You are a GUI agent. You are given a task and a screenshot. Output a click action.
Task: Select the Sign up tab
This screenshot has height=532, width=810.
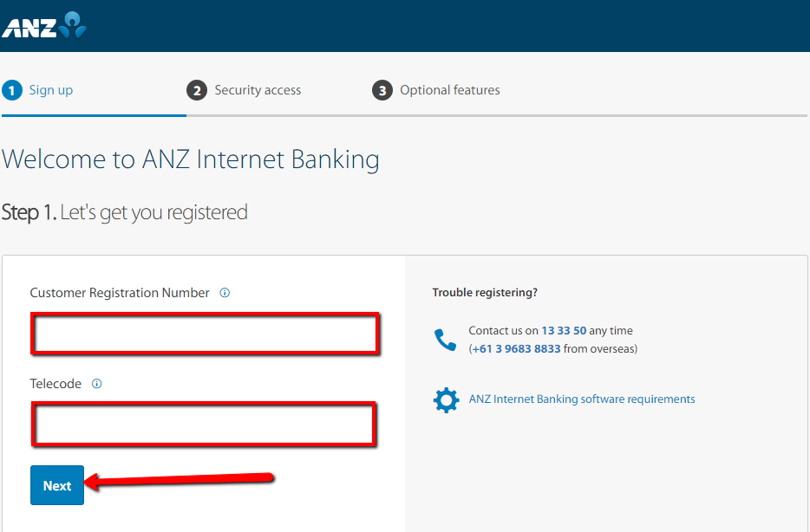[49, 89]
